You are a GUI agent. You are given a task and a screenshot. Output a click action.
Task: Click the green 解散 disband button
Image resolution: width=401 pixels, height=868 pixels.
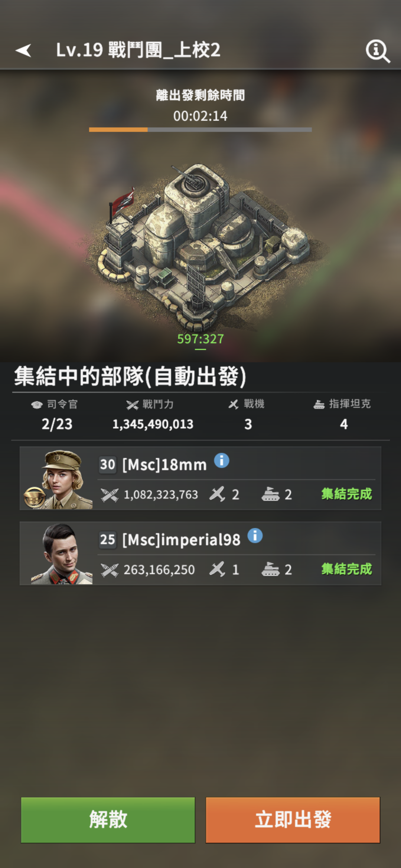[x=108, y=820]
